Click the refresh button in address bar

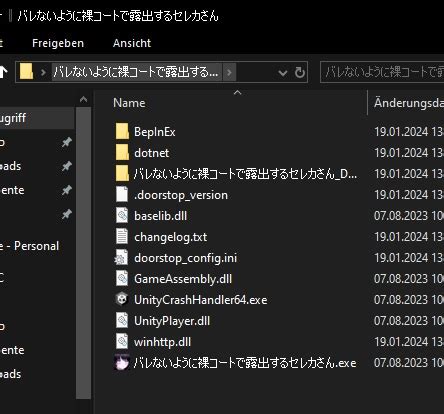pos(300,72)
